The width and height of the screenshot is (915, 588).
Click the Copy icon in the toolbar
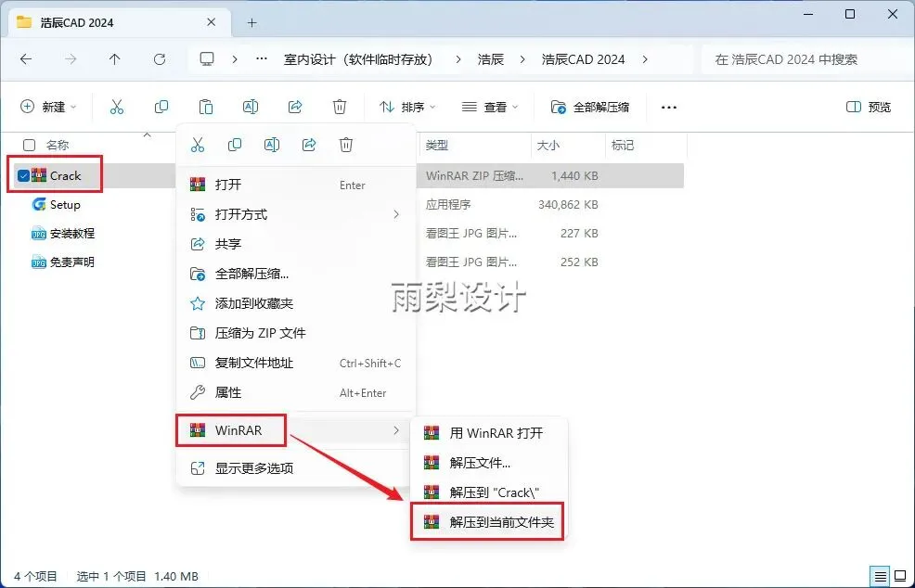click(x=161, y=107)
